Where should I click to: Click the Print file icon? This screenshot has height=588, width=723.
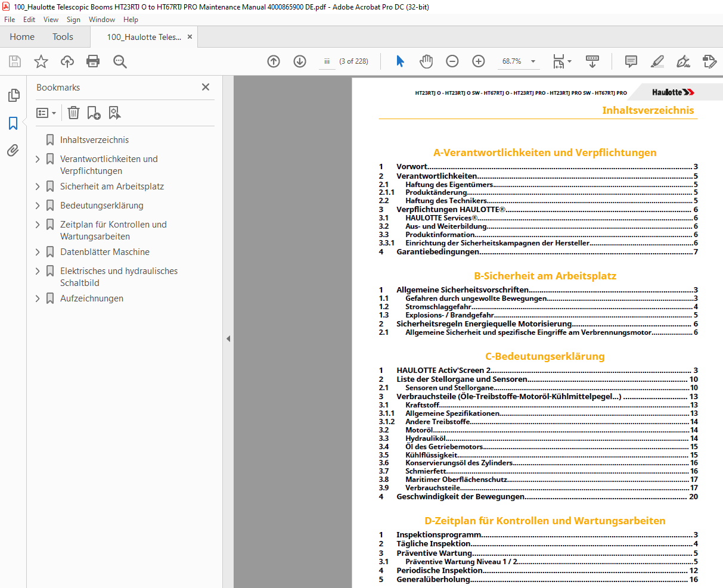[x=93, y=61]
